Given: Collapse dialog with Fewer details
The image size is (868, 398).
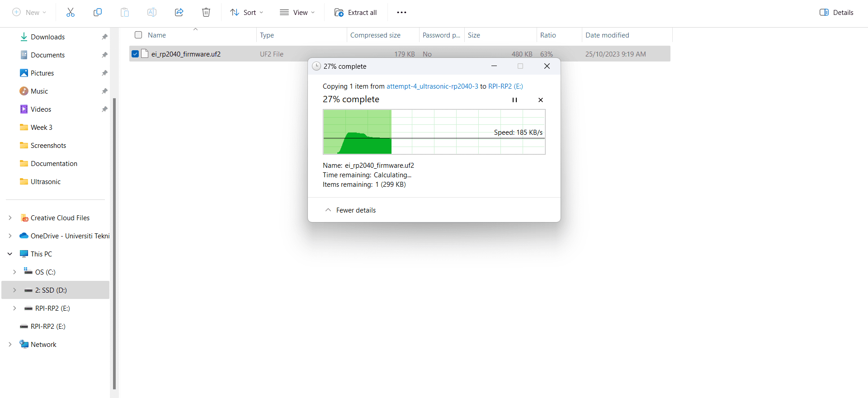Looking at the screenshot, I should (x=350, y=210).
